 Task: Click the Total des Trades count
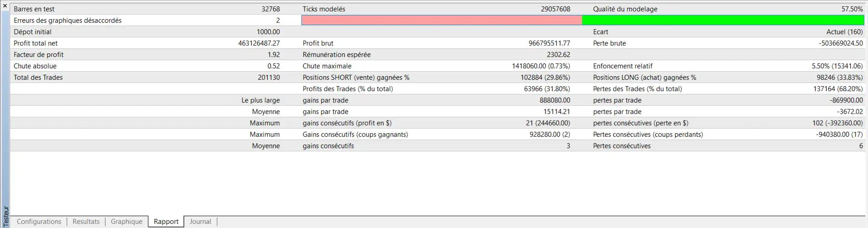(268, 78)
